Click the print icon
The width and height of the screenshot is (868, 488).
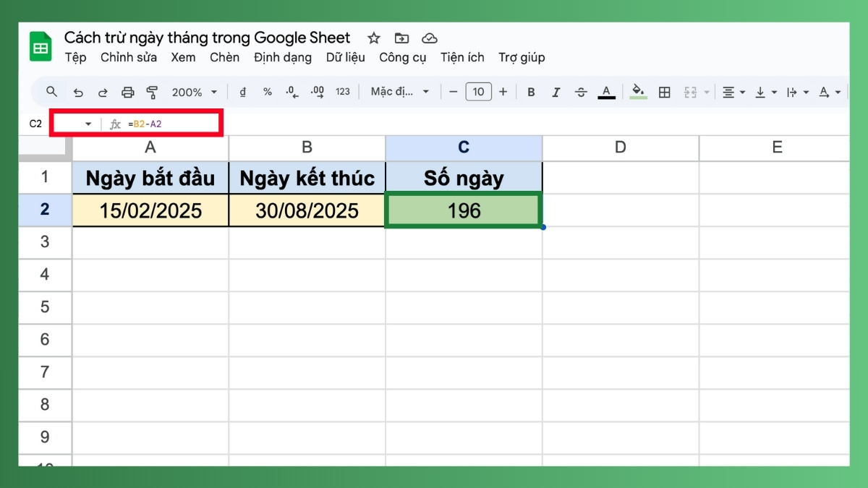tap(129, 92)
